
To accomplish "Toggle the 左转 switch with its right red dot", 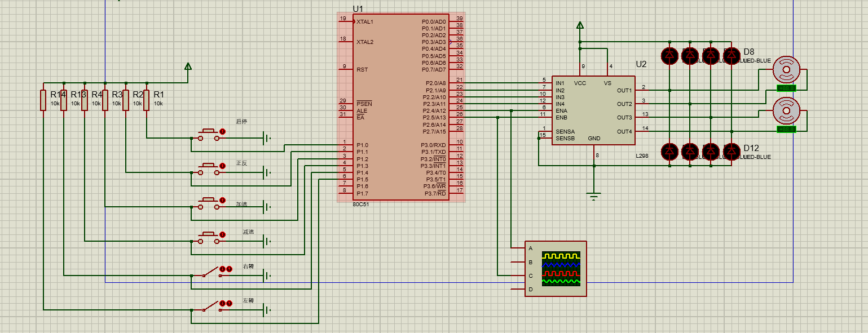I will 229,303.
